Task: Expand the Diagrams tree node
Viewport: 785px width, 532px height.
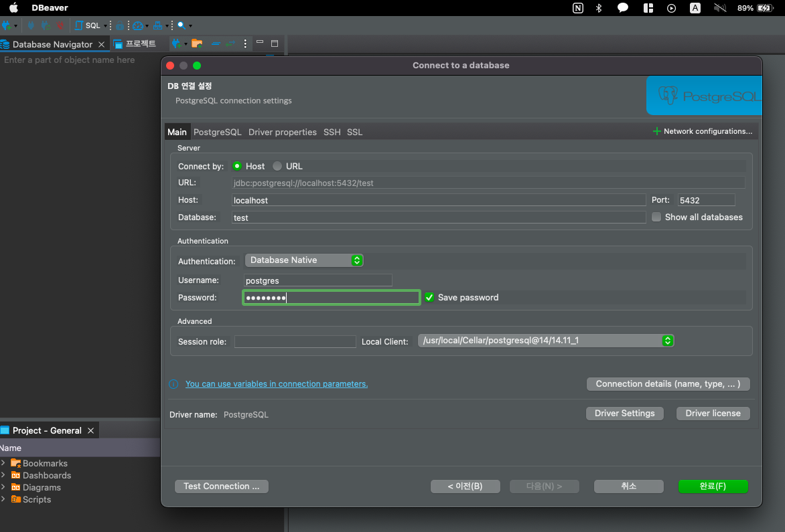Action: click(x=3, y=487)
